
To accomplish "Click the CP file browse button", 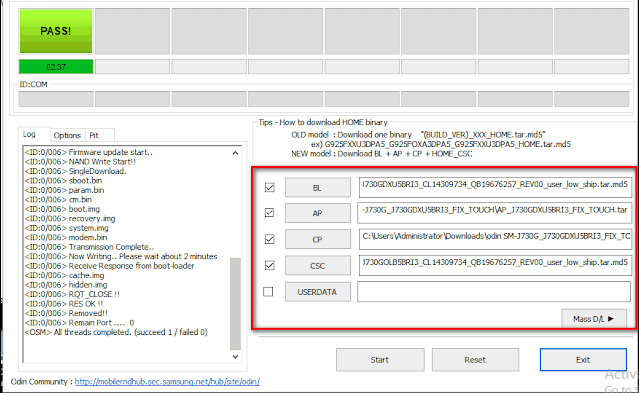I will 317,239.
